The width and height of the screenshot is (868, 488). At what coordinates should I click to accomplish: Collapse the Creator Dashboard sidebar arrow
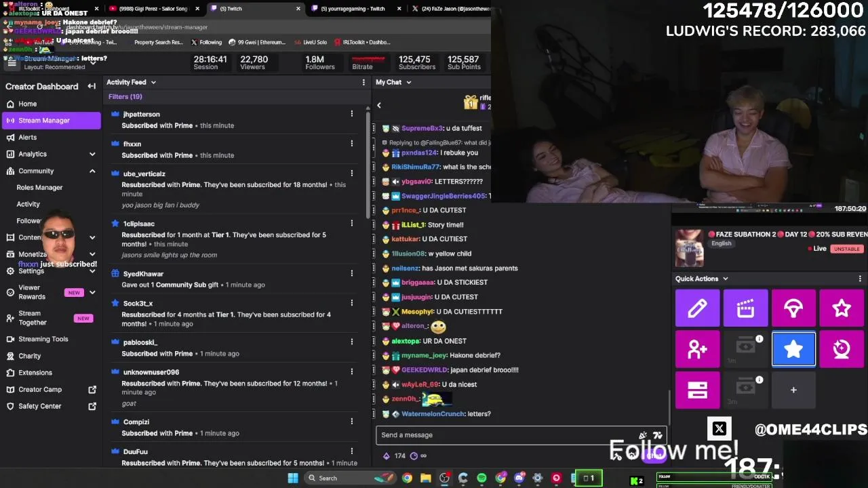92,86
